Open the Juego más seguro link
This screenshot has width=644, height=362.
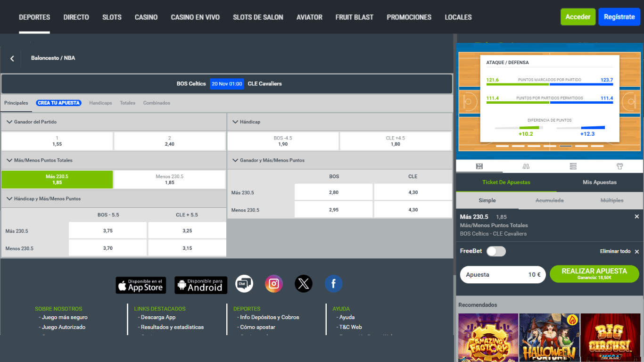pyautogui.click(x=65, y=317)
